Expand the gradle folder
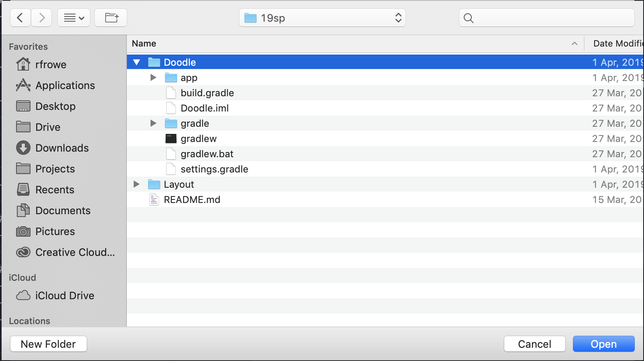Screen dimensions: 644x361 (x=153, y=123)
